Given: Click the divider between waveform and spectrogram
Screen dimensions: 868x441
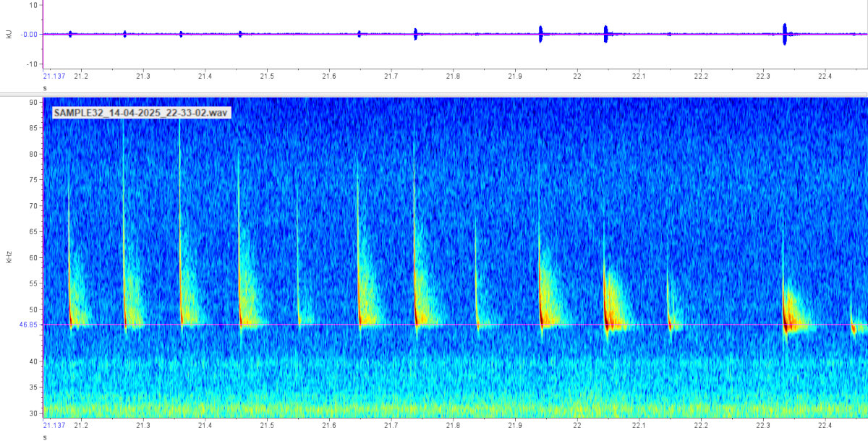Looking at the screenshot, I should pyautogui.click(x=434, y=93).
